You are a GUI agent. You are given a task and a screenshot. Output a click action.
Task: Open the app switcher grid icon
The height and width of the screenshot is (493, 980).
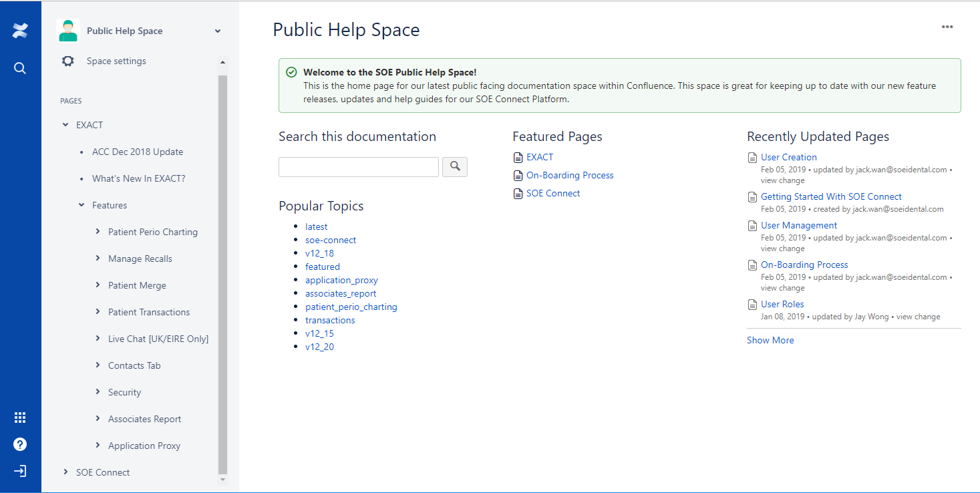[20, 418]
